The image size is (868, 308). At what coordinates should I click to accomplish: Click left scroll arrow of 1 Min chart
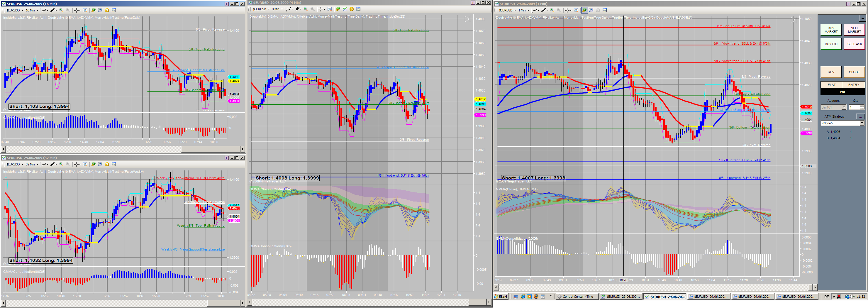pyautogui.click(x=496, y=287)
